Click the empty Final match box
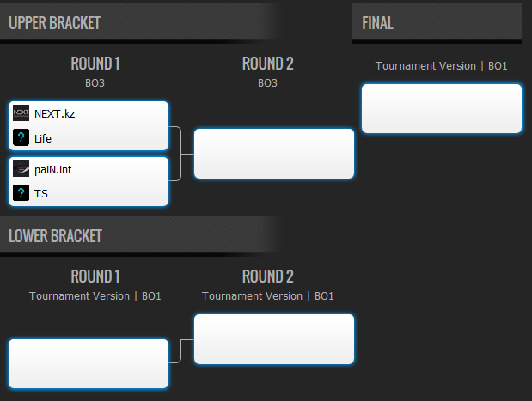The image size is (532, 401). (x=442, y=108)
